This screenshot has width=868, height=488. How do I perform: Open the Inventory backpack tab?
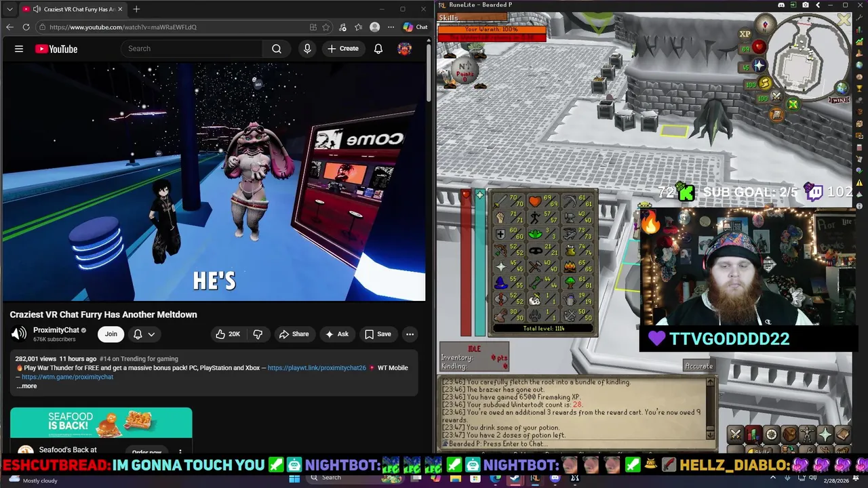[789, 434]
